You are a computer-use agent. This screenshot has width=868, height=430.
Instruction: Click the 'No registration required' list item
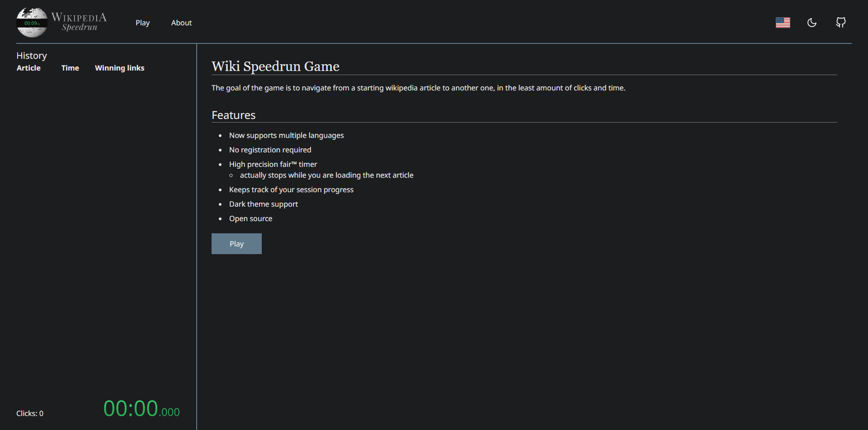tap(270, 150)
